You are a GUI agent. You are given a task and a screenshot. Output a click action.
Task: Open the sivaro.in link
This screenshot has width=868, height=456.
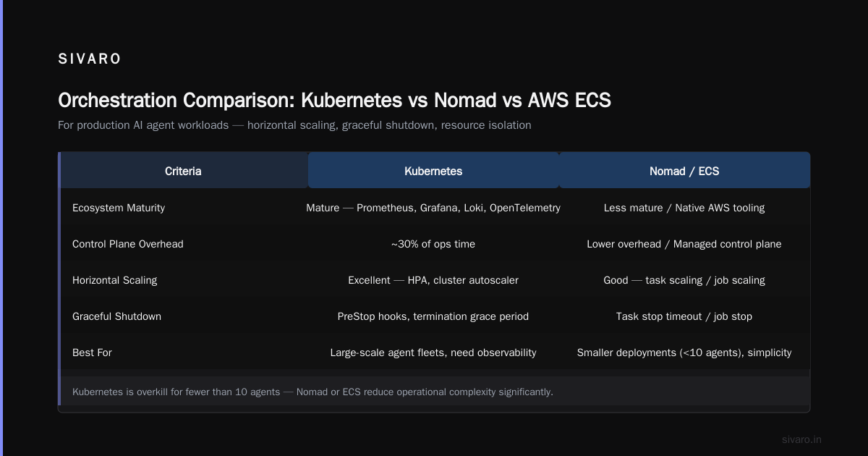(x=801, y=439)
